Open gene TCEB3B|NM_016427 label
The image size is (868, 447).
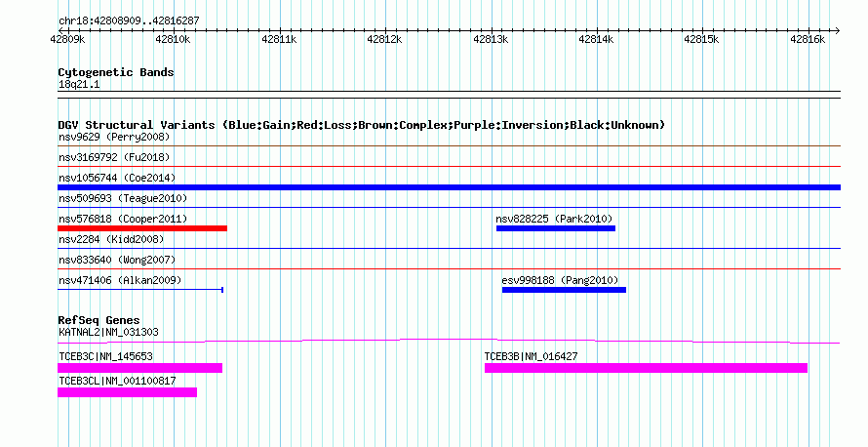531,356
